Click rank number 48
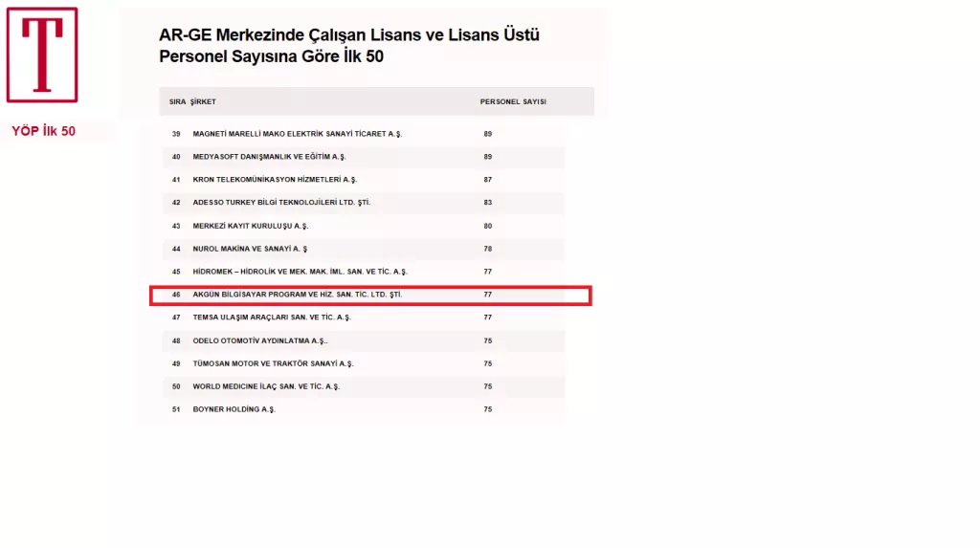This screenshot has width=980, height=548. click(176, 341)
